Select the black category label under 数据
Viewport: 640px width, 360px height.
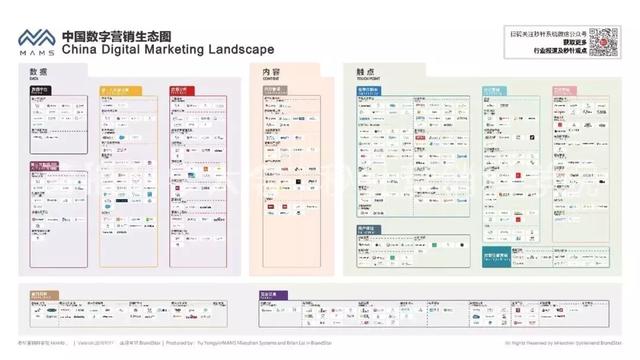point(40,90)
